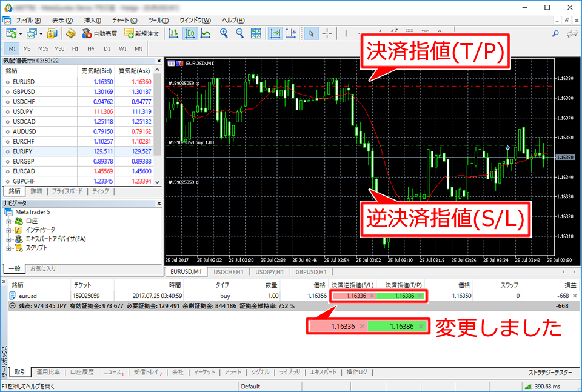This screenshot has width=582, height=392.
Task: Open the マーケット tab
Action: click(204, 373)
